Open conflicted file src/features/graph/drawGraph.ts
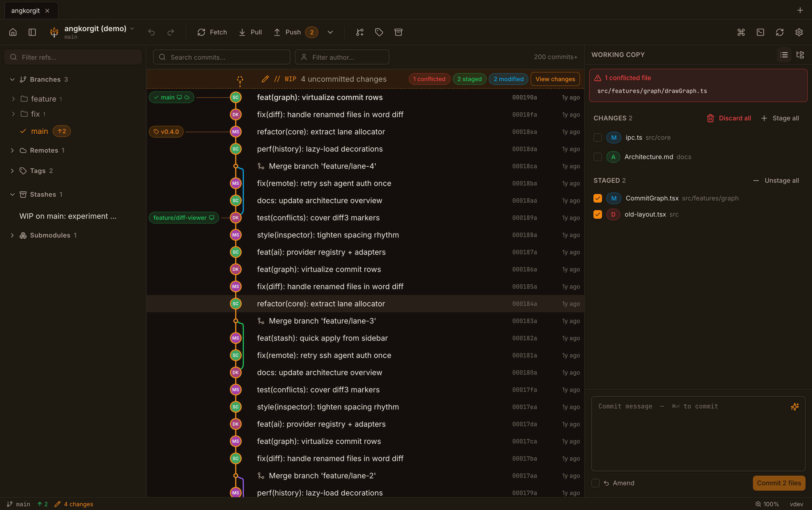This screenshot has height=510, width=812. (652, 91)
